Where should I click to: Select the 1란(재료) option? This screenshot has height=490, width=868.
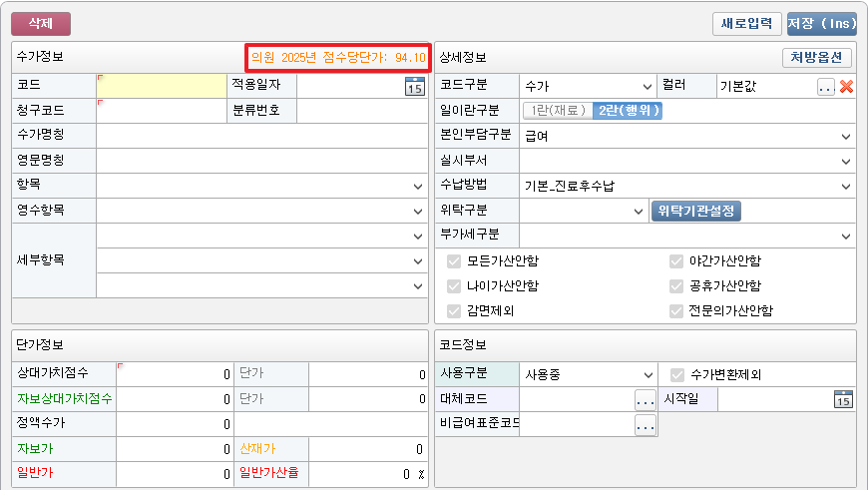click(557, 111)
